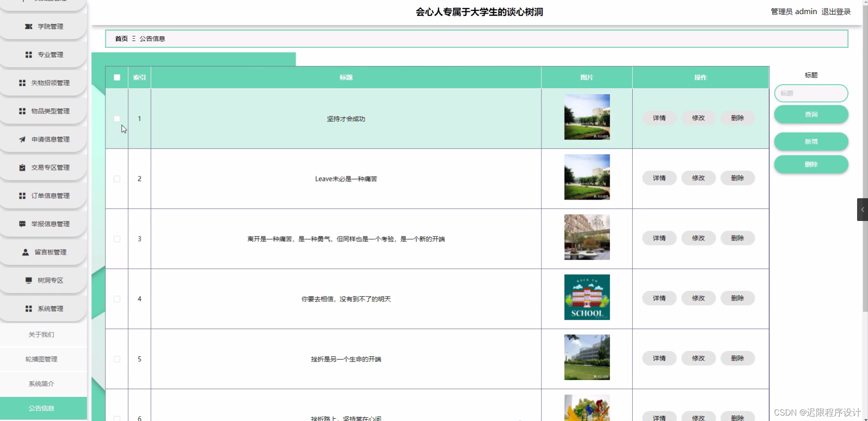Click 详情 for row 5 挫折是另一个生命的开端
The width and height of the screenshot is (868, 421).
[x=659, y=358]
